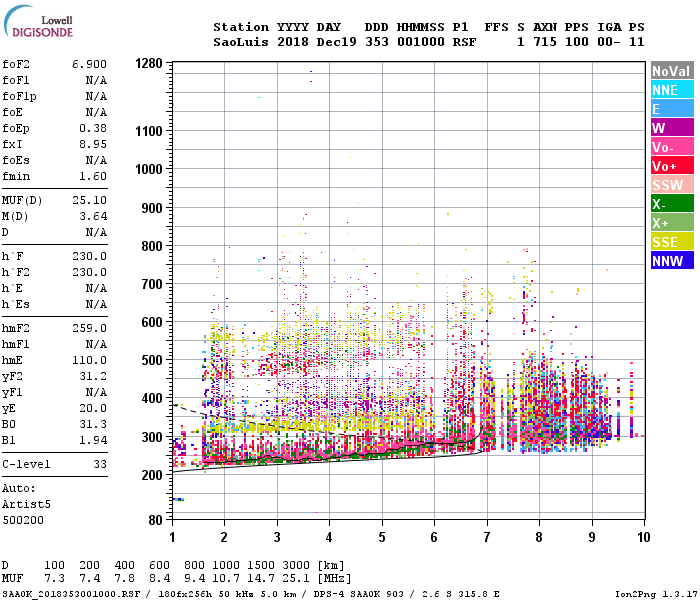Select the Vo- pink legend swatch
The image size is (700, 600).
(x=672, y=147)
